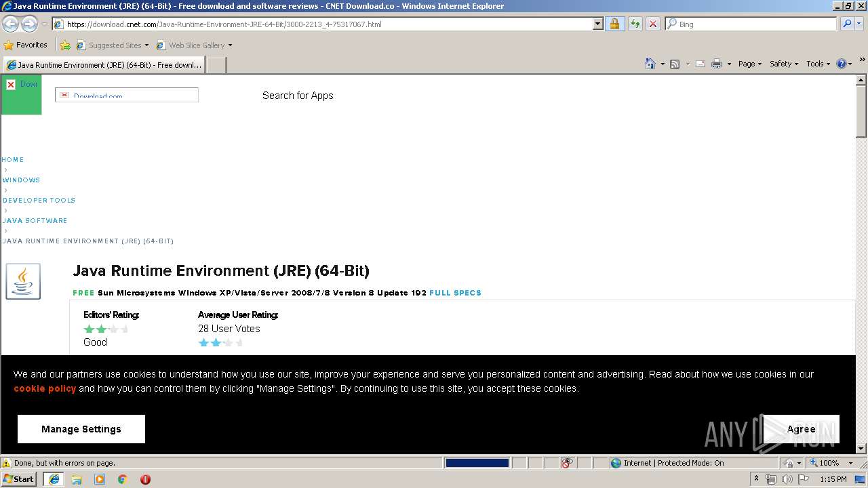Screen dimensions: 868x488
Task: Open the cookie policy link
Action: tap(45, 388)
